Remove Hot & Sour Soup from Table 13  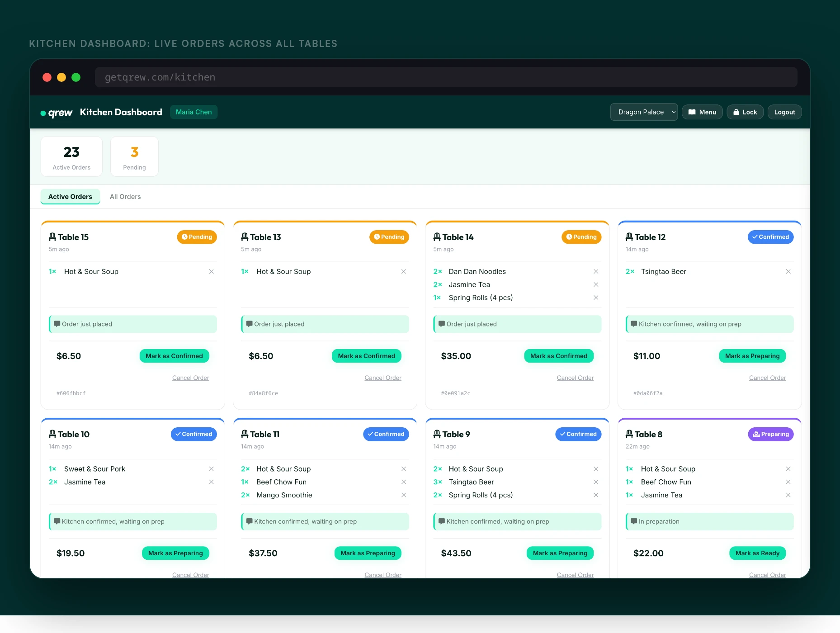404,271
